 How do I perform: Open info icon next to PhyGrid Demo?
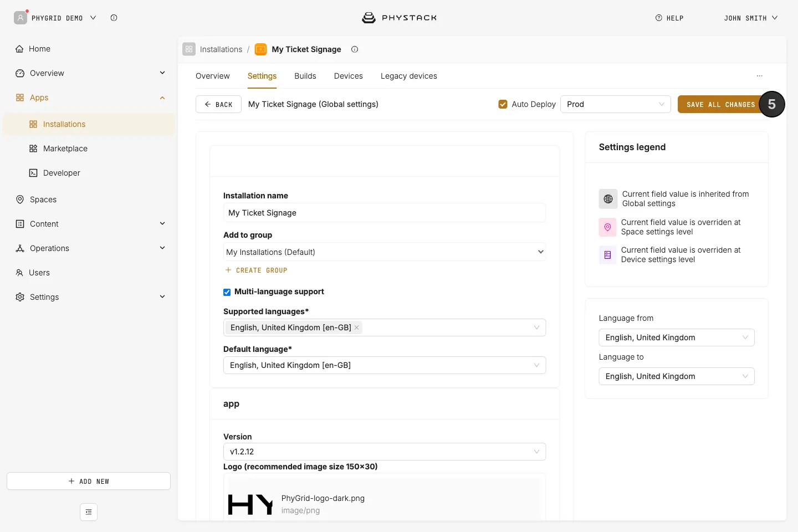[x=114, y=18]
